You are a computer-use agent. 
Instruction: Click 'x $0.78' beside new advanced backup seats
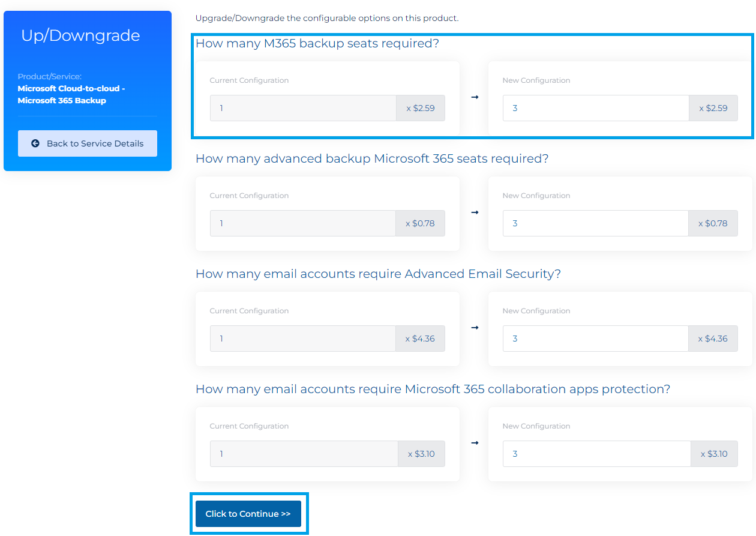coord(713,223)
